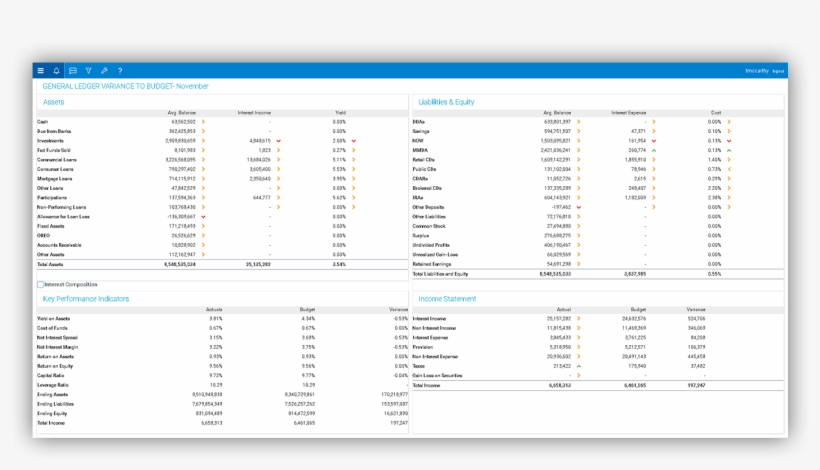Click the red arrow beside Investments Yield
Screen dimensions: 820x470
(x=354, y=141)
